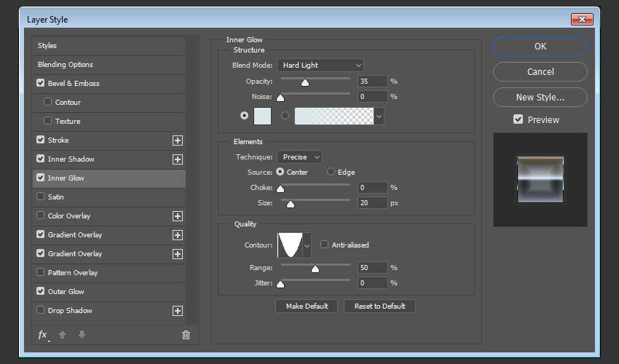
Task: Click the plus icon next to Stroke
Action: coord(177,141)
